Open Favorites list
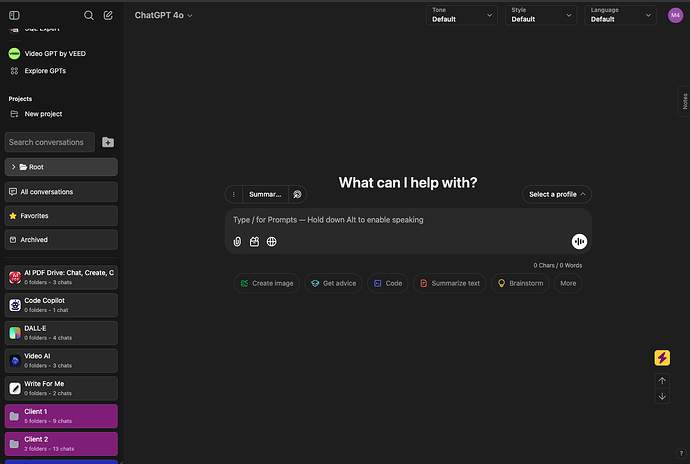 point(61,216)
